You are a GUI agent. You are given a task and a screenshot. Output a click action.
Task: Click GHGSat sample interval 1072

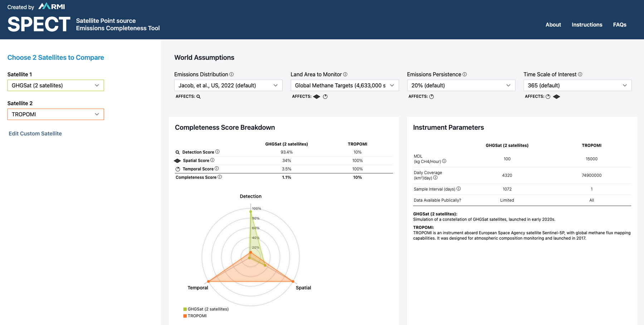tap(507, 189)
